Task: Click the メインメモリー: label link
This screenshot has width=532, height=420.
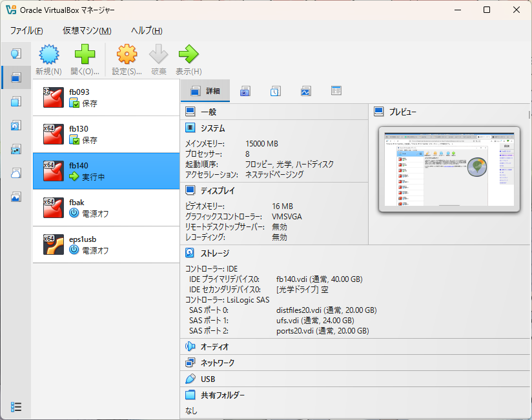Action: tap(205, 144)
